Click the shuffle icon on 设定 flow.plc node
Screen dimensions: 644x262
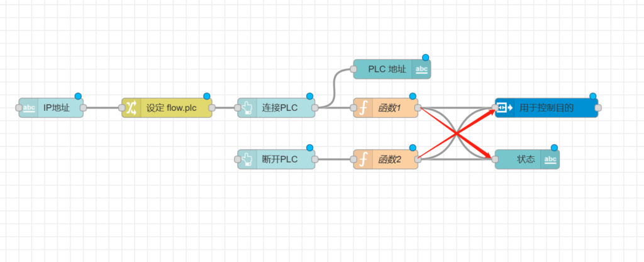pos(131,108)
